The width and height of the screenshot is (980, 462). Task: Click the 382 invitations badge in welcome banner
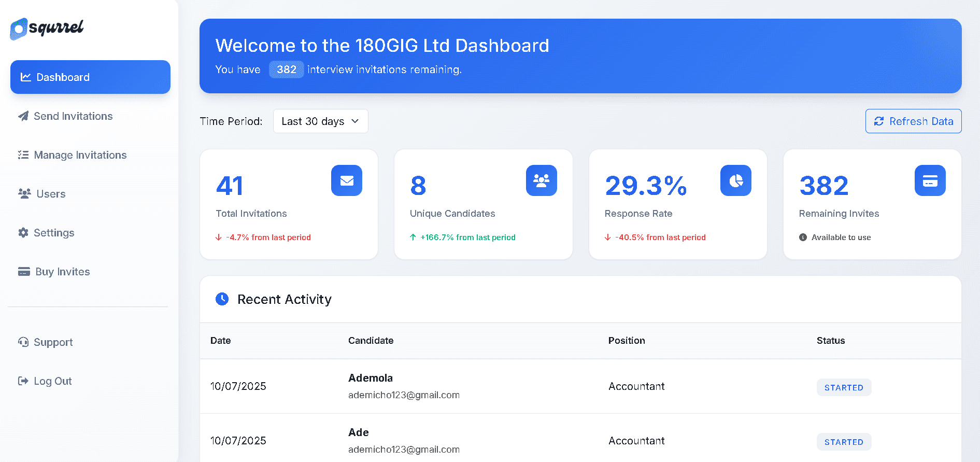(x=286, y=69)
